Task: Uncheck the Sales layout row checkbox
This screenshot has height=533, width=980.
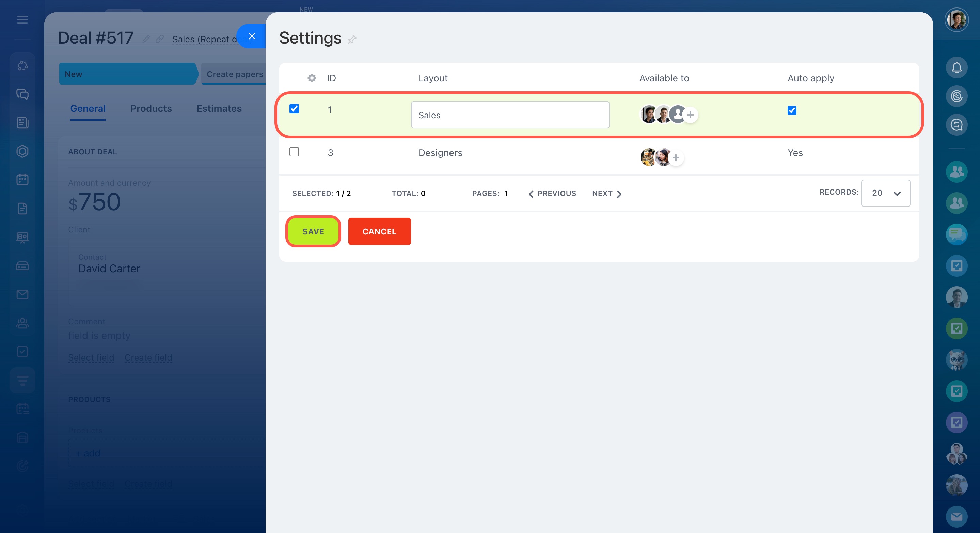Action: click(x=294, y=109)
